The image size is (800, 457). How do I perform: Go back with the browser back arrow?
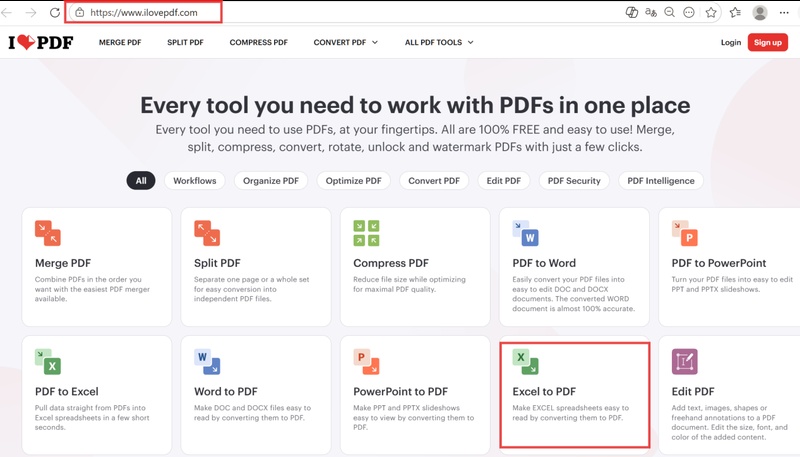coord(7,12)
